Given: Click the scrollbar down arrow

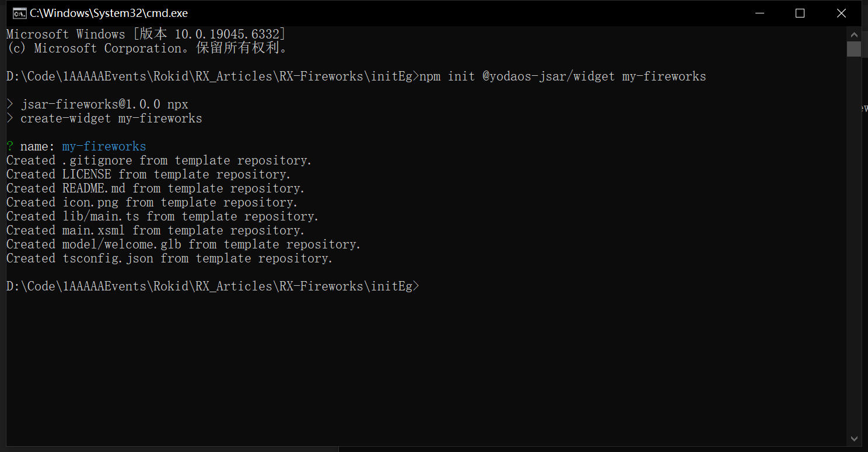Looking at the screenshot, I should (x=854, y=439).
